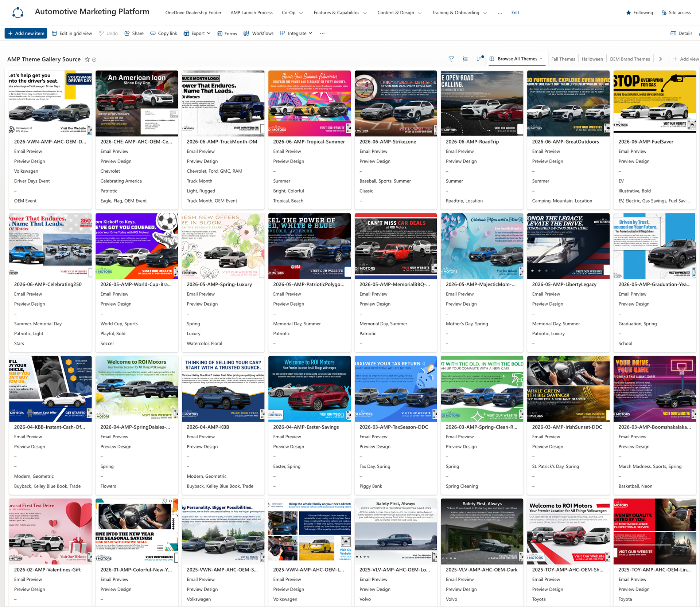Click Edit in grid view
The image size is (700, 607).
[x=72, y=33]
